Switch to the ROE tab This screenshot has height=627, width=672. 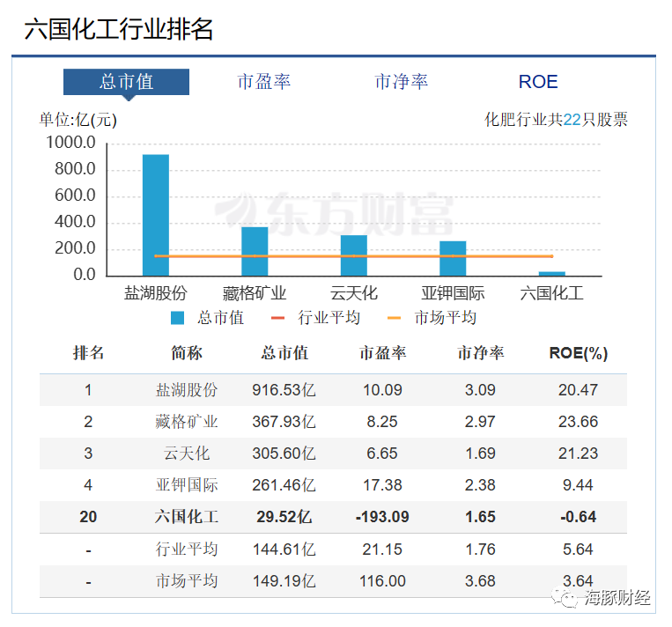tap(538, 82)
